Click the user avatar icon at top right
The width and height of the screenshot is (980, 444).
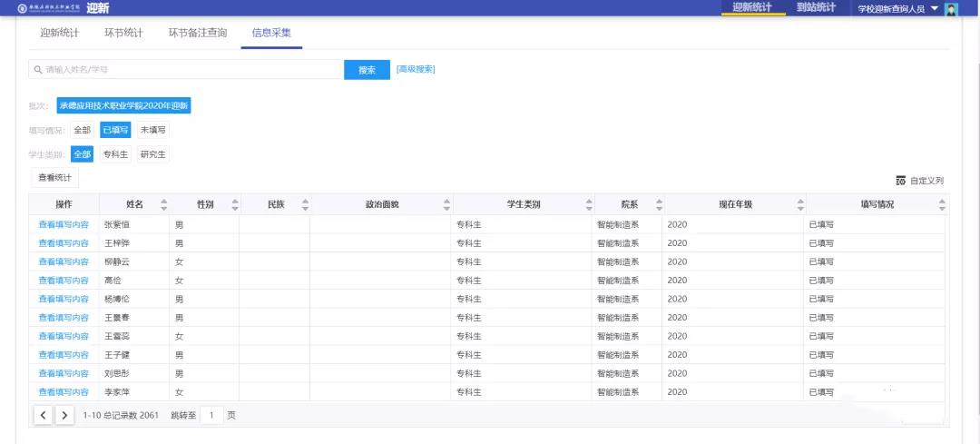951,9
